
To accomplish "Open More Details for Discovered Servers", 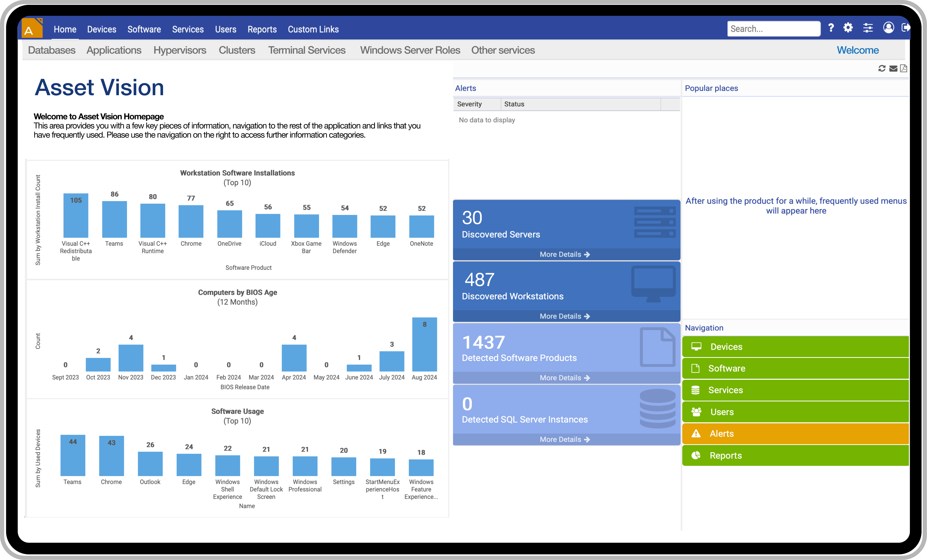I will pos(564,255).
